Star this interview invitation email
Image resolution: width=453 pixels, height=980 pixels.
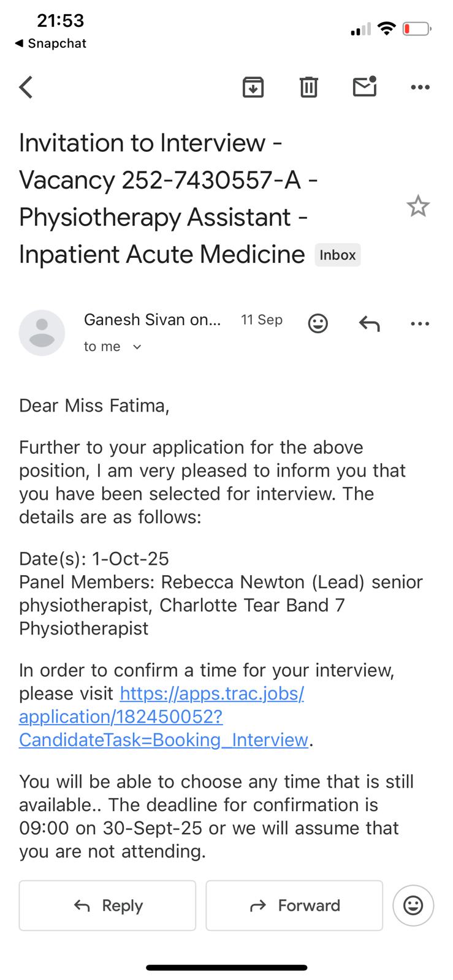pos(418,206)
